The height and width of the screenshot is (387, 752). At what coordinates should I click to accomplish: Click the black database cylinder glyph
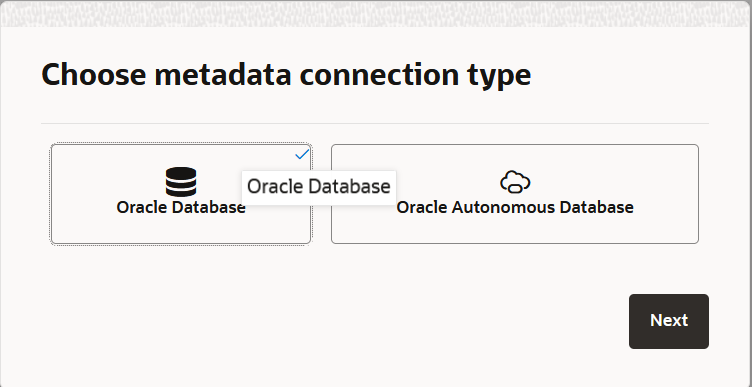[x=181, y=182]
